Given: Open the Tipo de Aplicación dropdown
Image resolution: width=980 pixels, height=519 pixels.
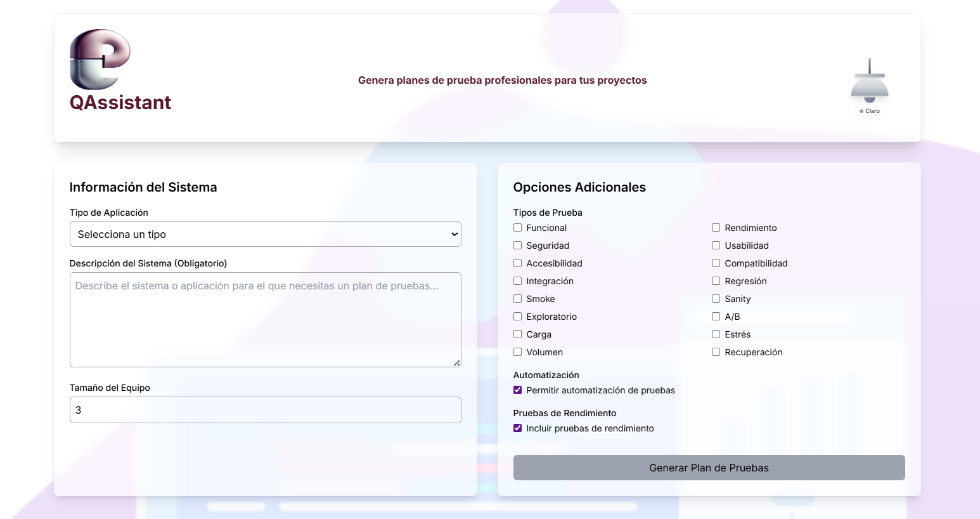Looking at the screenshot, I should click(265, 234).
